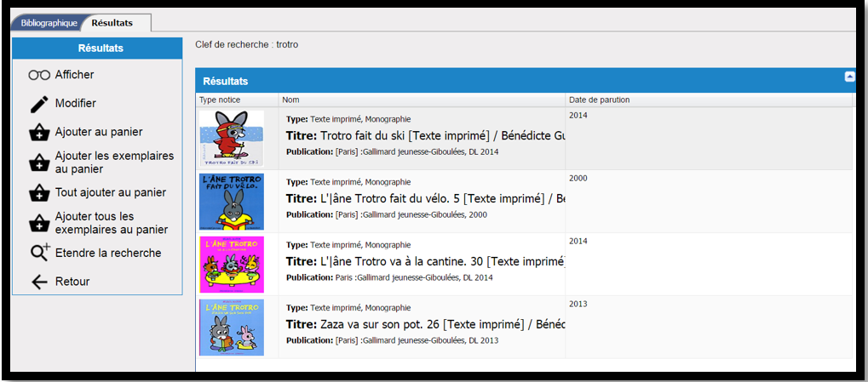Collapse the Résultats panel with the arrow button
The height and width of the screenshot is (382, 868).
tap(850, 77)
